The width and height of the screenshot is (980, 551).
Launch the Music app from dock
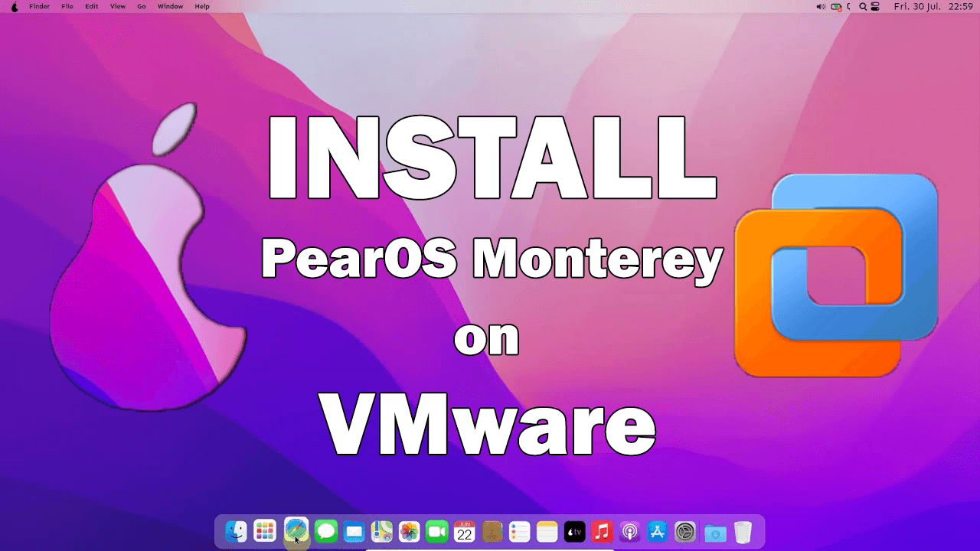pos(602,531)
